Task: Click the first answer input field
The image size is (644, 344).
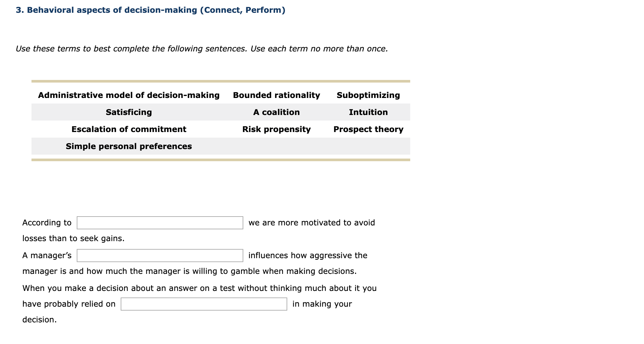Action: coord(160,223)
